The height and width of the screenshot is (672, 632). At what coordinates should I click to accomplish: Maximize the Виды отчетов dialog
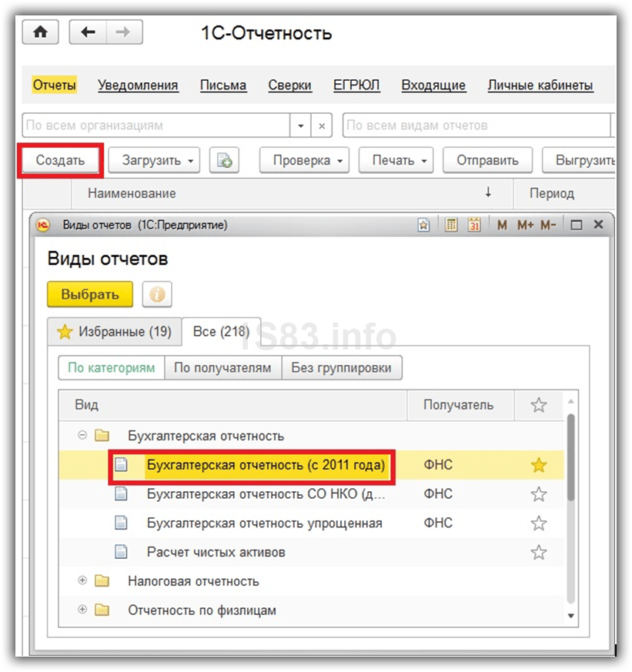pyautogui.click(x=577, y=225)
